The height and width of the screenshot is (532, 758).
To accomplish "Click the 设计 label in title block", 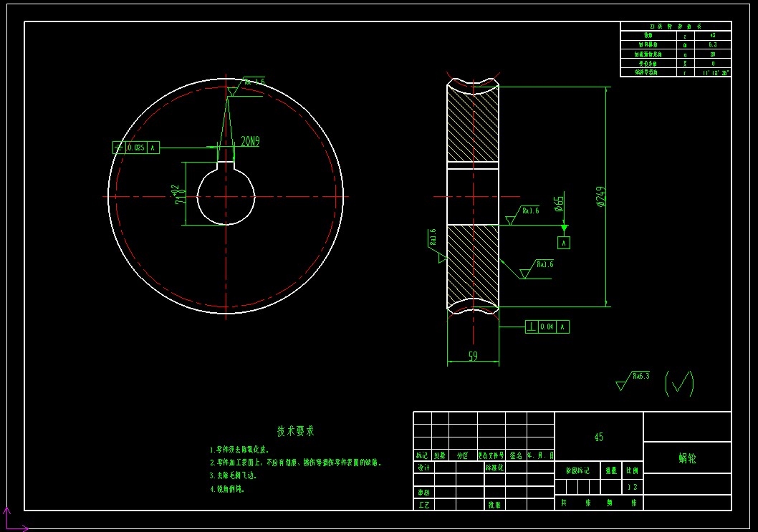I will pos(424,468).
